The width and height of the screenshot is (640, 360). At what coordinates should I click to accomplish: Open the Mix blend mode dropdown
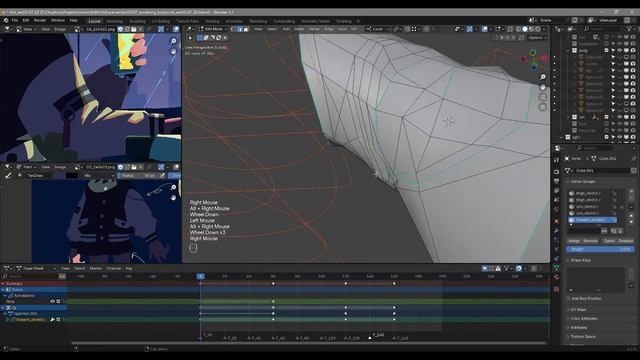pos(98,176)
